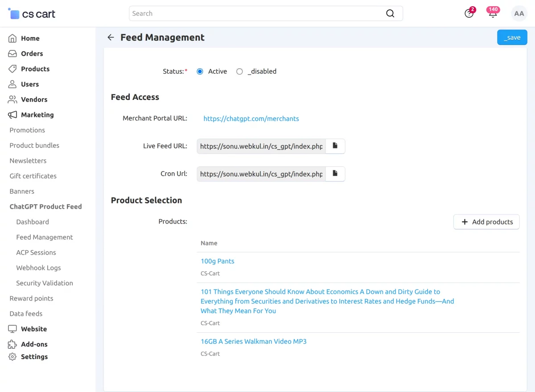Select the _disabled status radio
The image size is (535, 392).
coord(239,71)
